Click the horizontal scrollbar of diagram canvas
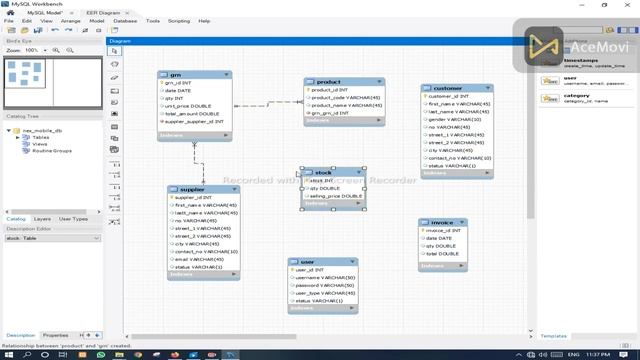Viewport: 640px width, 360px height. 214,337
